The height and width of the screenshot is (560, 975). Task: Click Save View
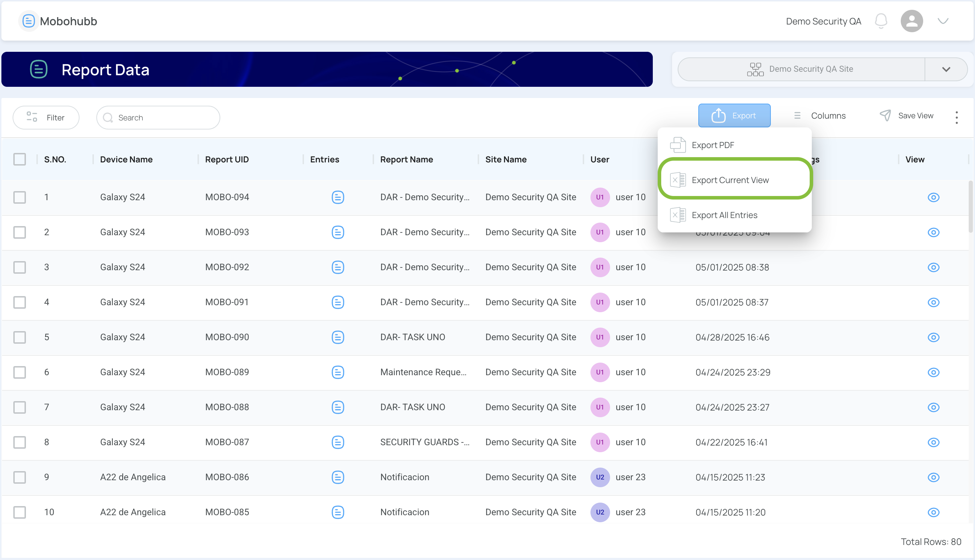click(x=906, y=115)
